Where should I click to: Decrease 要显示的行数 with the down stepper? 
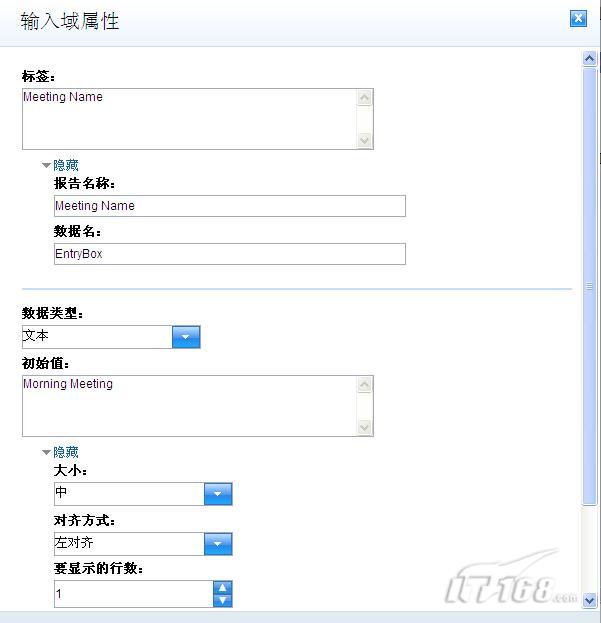coord(222,600)
